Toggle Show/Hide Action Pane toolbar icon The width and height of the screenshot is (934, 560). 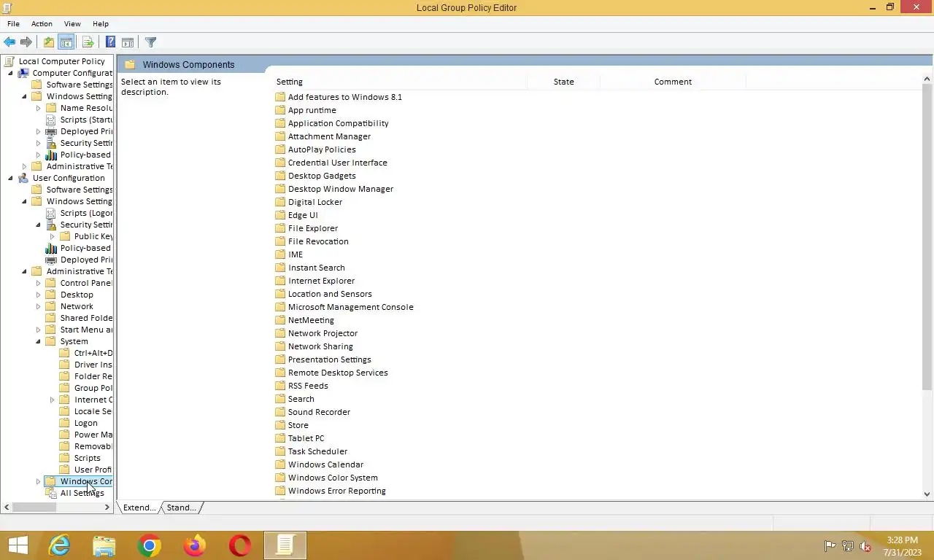(127, 42)
